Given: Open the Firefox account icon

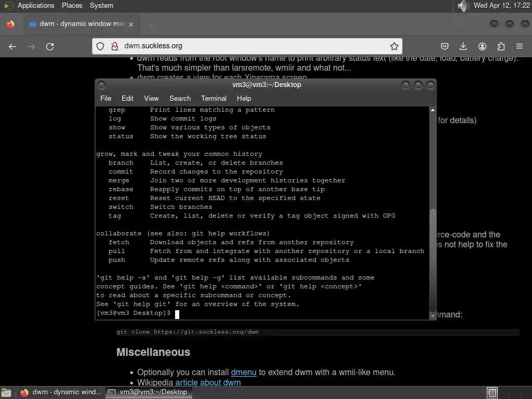Looking at the screenshot, I should point(482,46).
